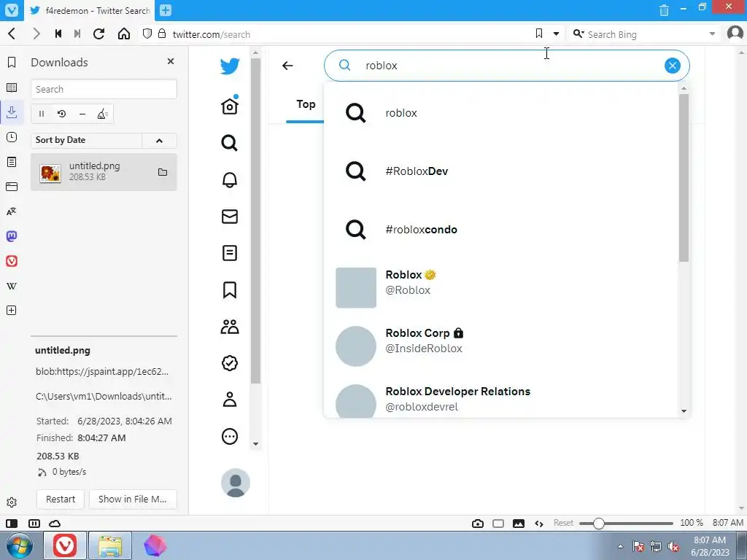Toggle sort order chevron
Image resolution: width=747 pixels, height=560 pixels.
159,140
